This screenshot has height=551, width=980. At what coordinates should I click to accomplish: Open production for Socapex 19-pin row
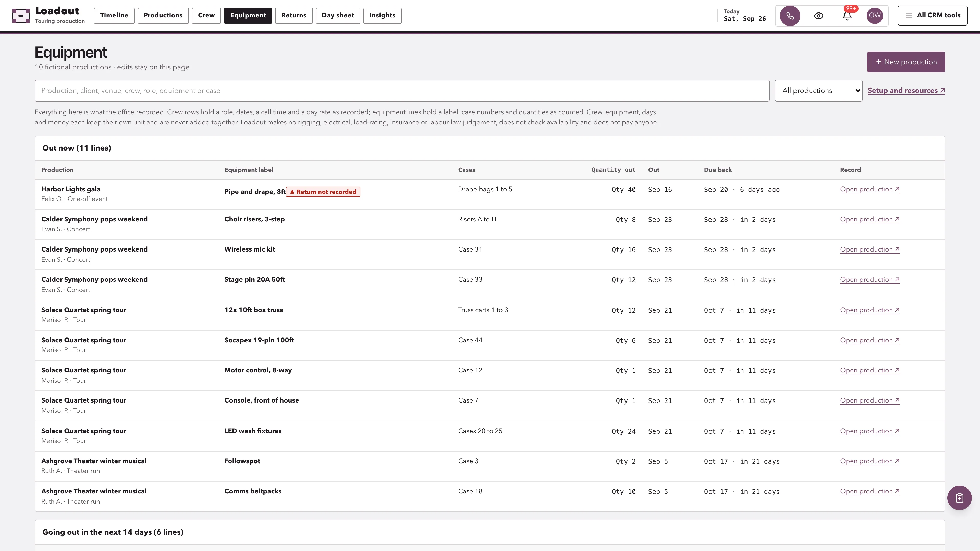click(x=869, y=340)
